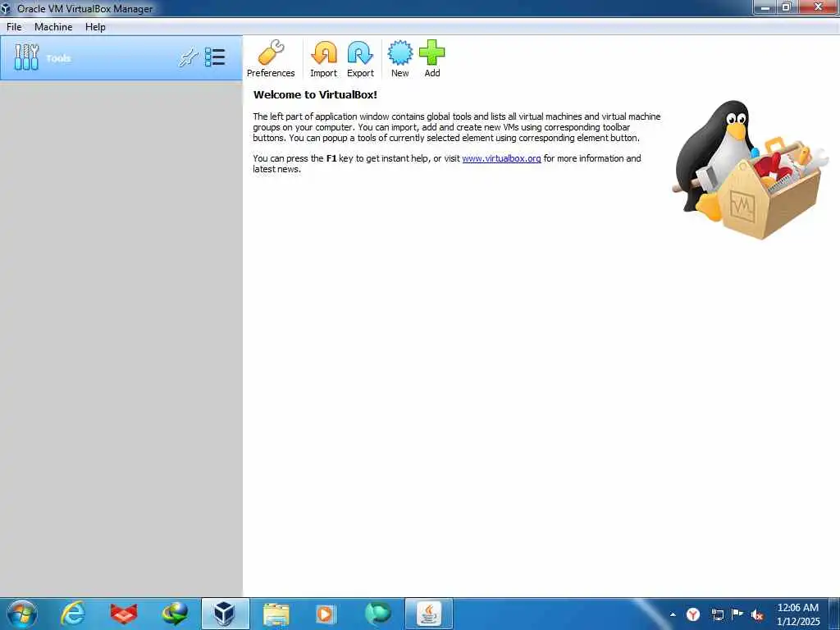The height and width of the screenshot is (630, 840).
Task: Click the VirtualBox title bar icon
Action: 6,8
